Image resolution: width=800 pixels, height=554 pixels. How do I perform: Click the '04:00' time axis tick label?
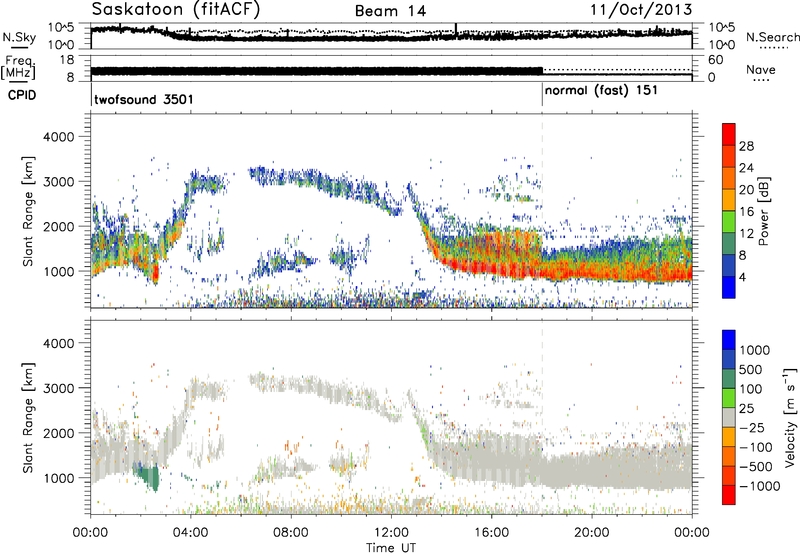click(x=190, y=533)
